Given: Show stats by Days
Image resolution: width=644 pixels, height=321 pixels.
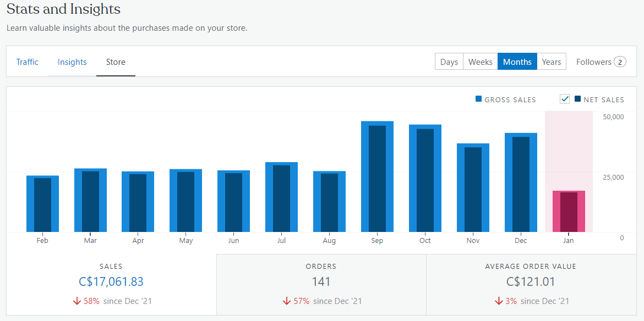Looking at the screenshot, I should 449,62.
